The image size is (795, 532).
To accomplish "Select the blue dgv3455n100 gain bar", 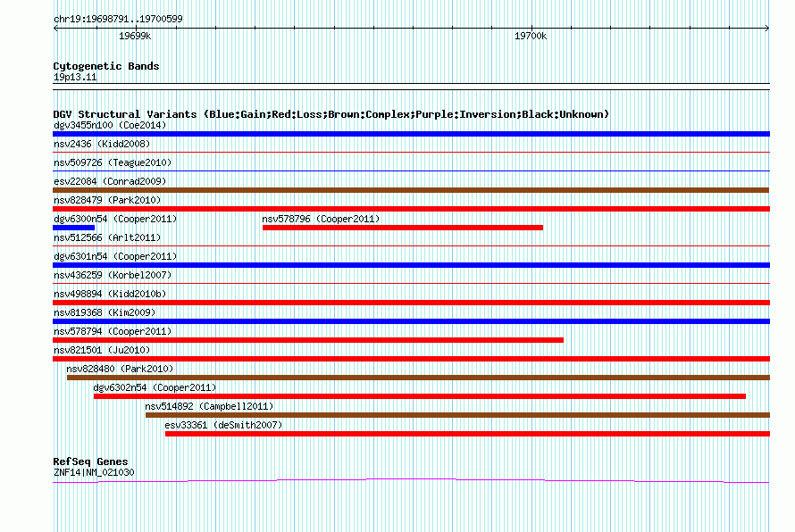I will pos(411,134).
